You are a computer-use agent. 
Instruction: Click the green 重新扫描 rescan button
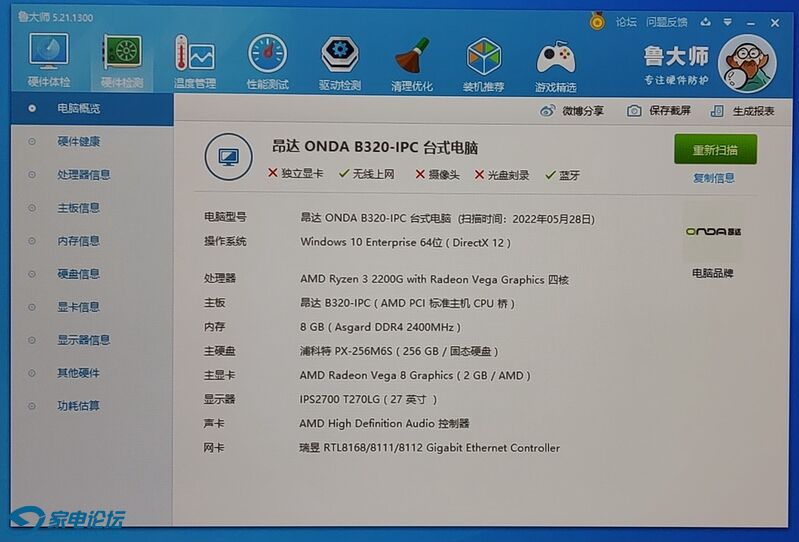click(715, 149)
